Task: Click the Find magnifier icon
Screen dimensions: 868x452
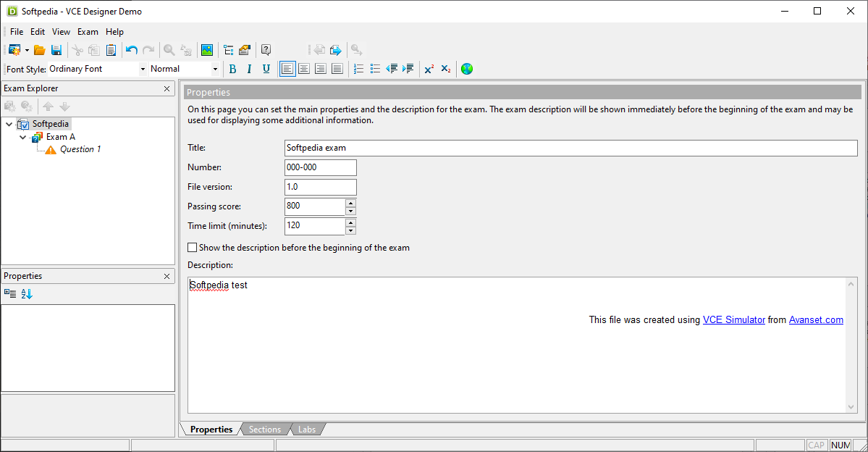Action: pos(169,51)
